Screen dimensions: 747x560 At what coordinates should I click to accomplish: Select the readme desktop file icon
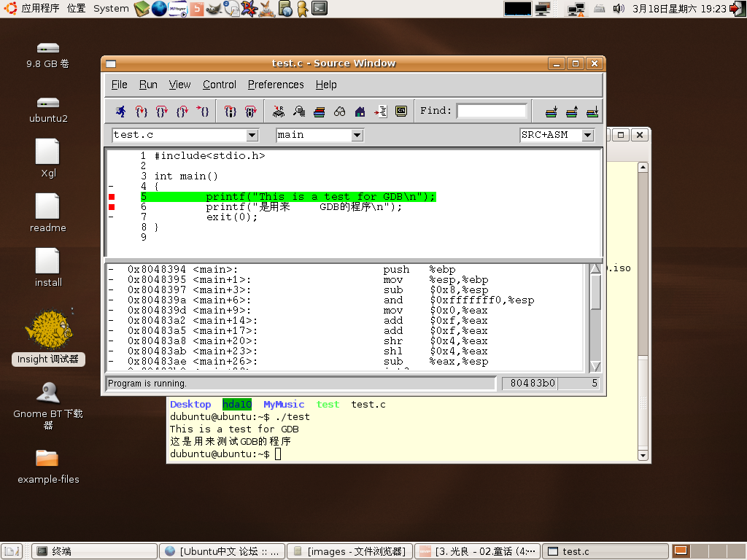(x=48, y=213)
